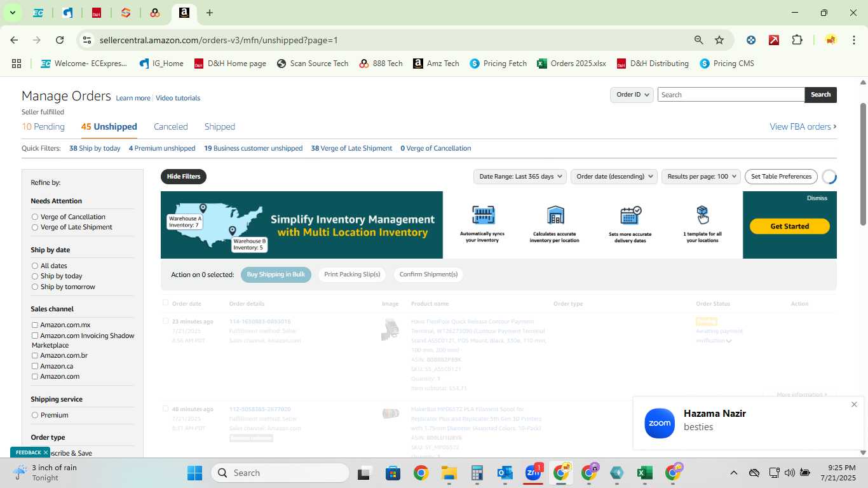The image size is (868, 488).
Task: Open Excel from the taskbar
Action: point(645,473)
